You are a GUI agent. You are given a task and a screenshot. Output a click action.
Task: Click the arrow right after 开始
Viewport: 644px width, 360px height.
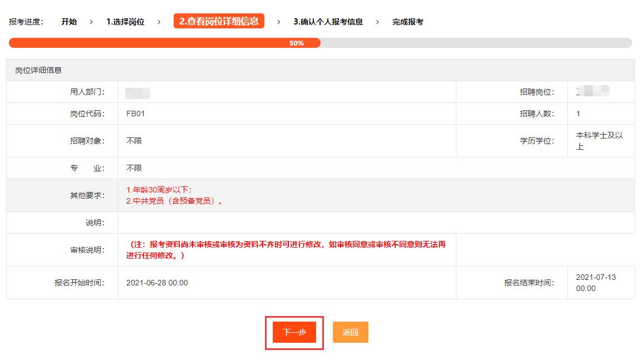click(91, 22)
